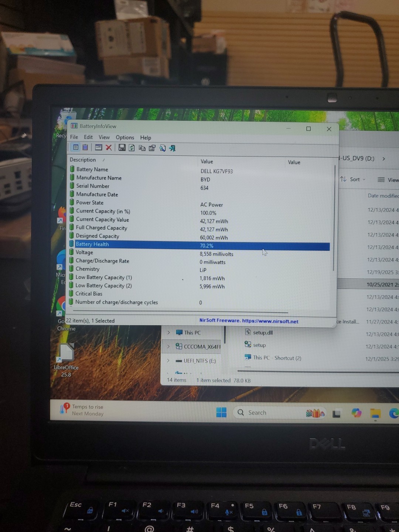Select the Current Capacity Value row
Screen dimensions: 399x532
(x=199, y=220)
